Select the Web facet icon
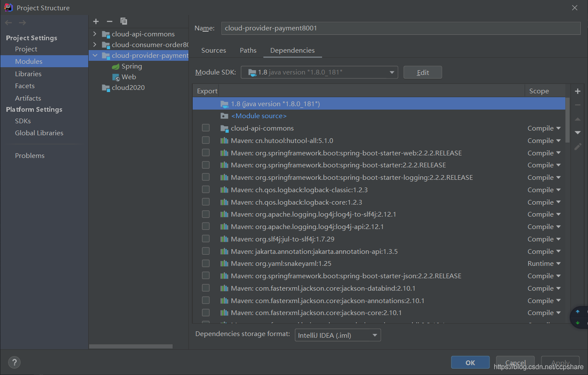The width and height of the screenshot is (588, 375). point(116,77)
